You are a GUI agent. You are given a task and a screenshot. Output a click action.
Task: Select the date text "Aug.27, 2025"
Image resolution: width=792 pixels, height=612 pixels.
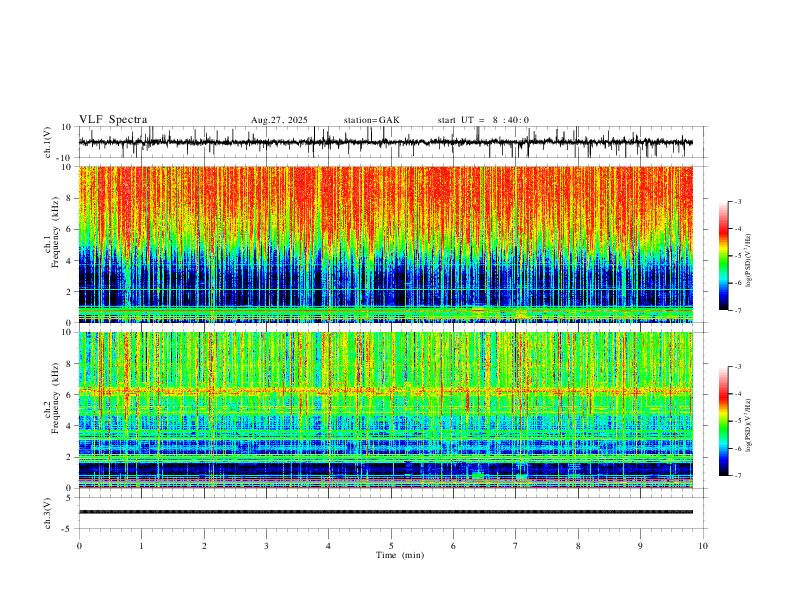(279, 120)
